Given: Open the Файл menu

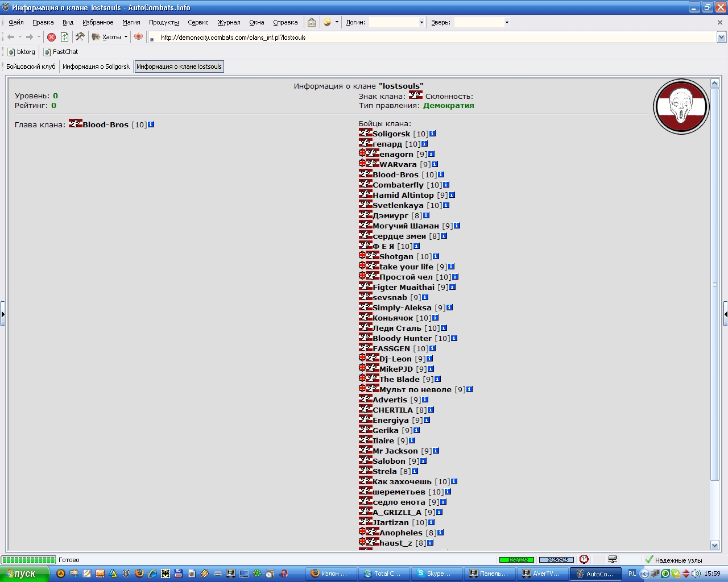Looking at the screenshot, I should click(16, 22).
